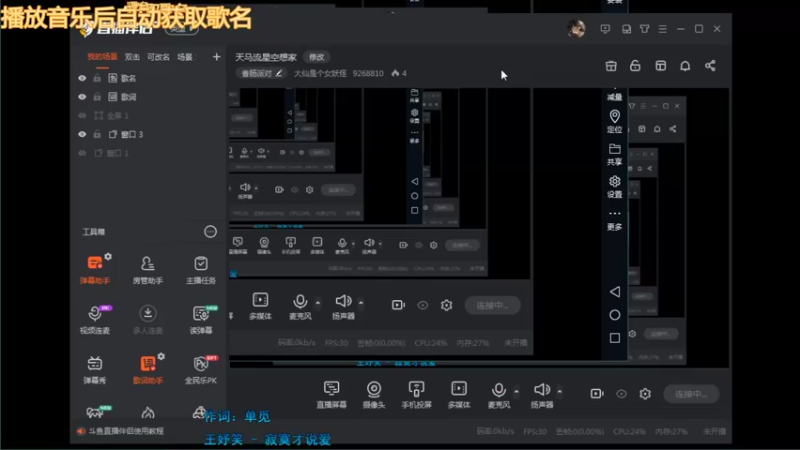
Task: Mute the 扬声器 in the bottom toolbar
Action: pyautogui.click(x=542, y=394)
